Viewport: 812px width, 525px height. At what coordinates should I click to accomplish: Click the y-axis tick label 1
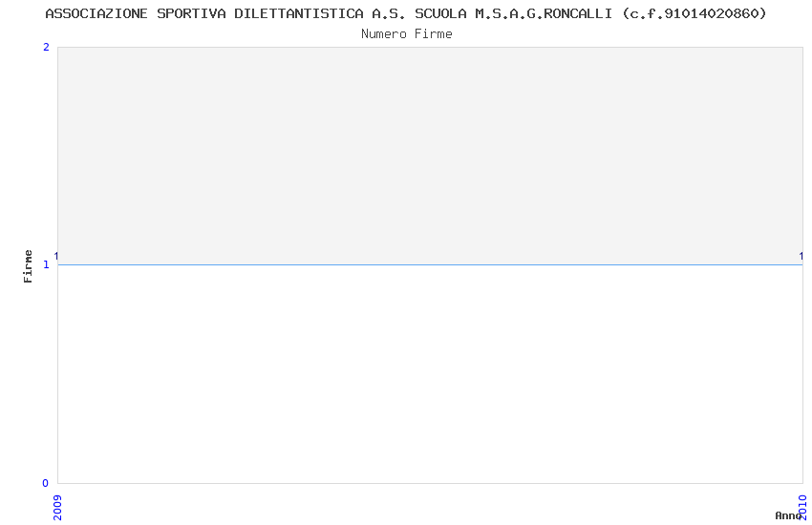click(x=46, y=264)
